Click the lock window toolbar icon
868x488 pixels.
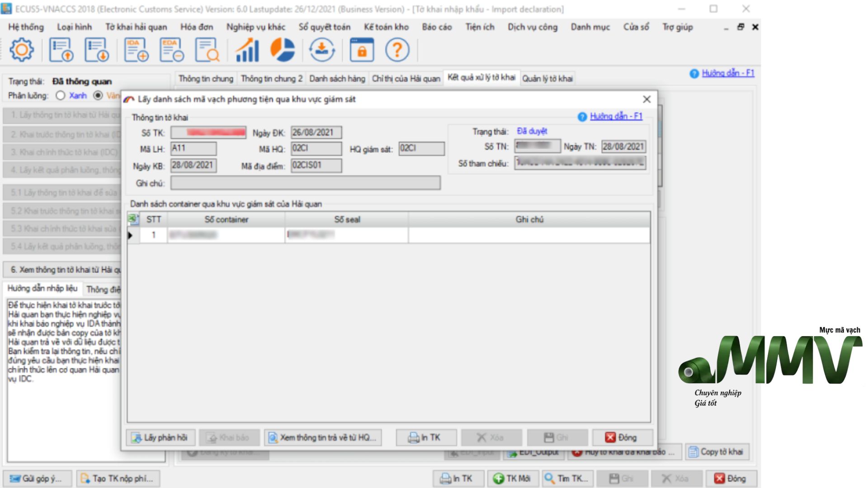point(362,50)
